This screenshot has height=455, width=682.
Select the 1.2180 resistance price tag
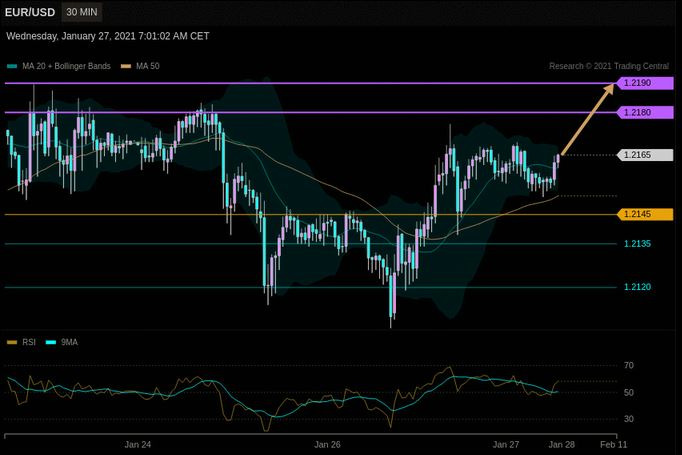(645, 112)
